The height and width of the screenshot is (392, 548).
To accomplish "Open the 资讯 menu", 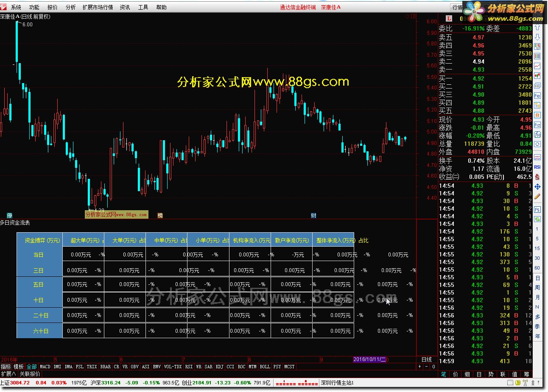I will 125,7.
